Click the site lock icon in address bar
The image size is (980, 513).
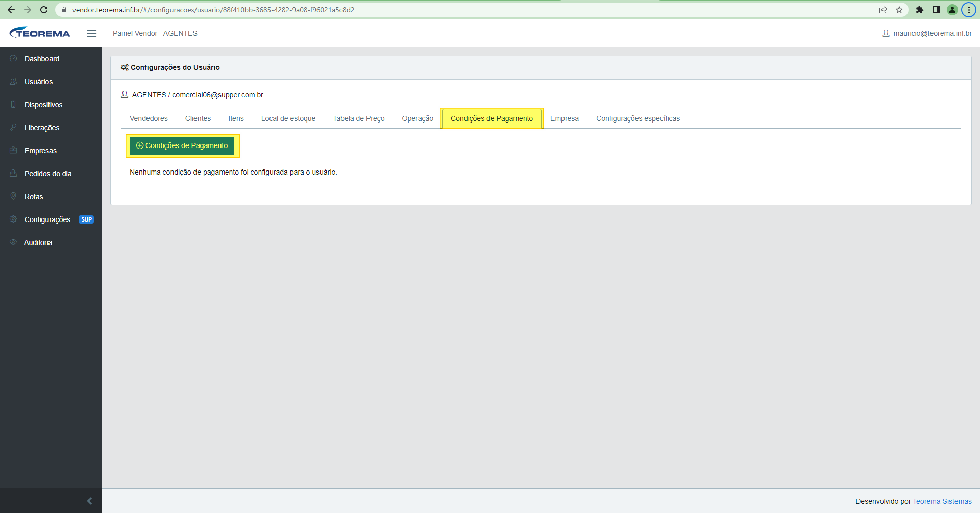(64, 10)
